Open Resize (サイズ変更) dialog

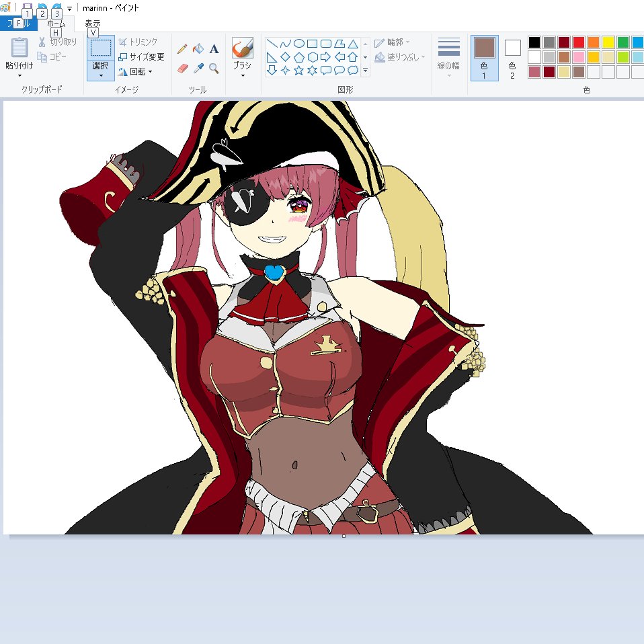pos(141,56)
